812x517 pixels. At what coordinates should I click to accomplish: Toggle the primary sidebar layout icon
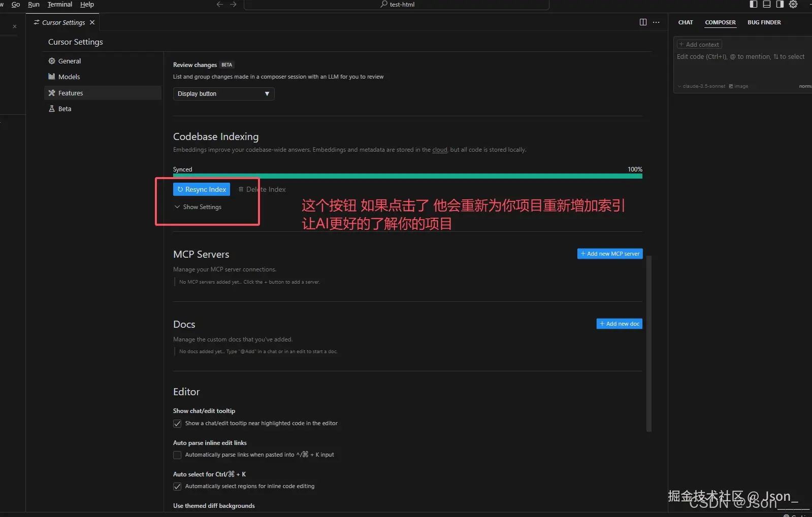click(754, 4)
